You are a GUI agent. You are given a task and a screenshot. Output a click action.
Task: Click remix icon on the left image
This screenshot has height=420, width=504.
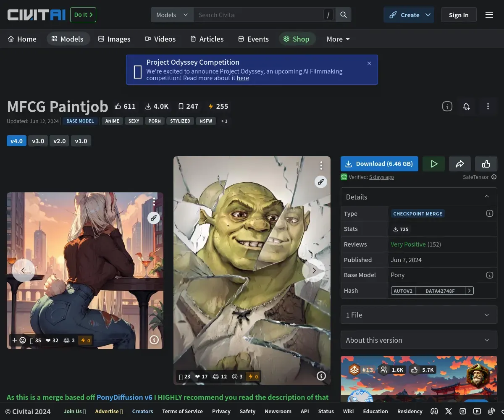[x=154, y=218]
